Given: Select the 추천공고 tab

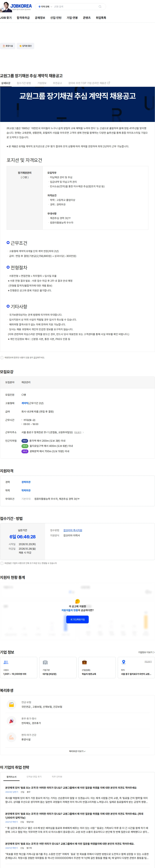Looking at the screenshot, I should pyautogui.click(x=57, y=83).
